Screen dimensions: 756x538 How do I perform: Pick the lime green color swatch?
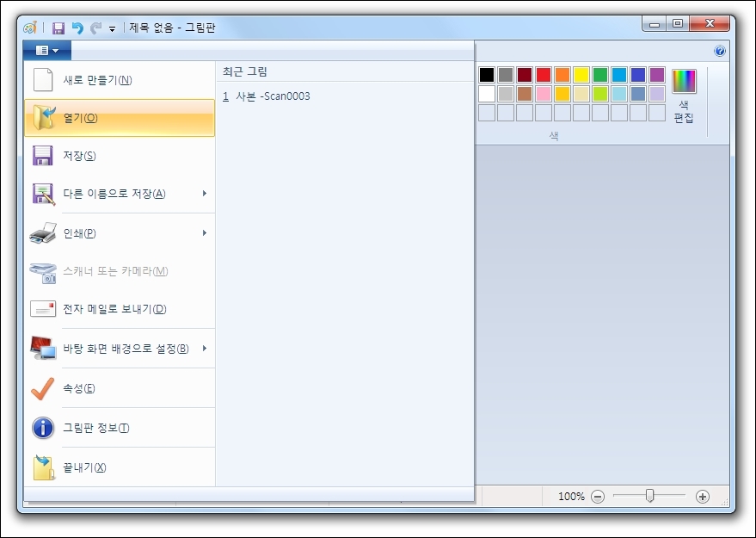[x=600, y=94]
